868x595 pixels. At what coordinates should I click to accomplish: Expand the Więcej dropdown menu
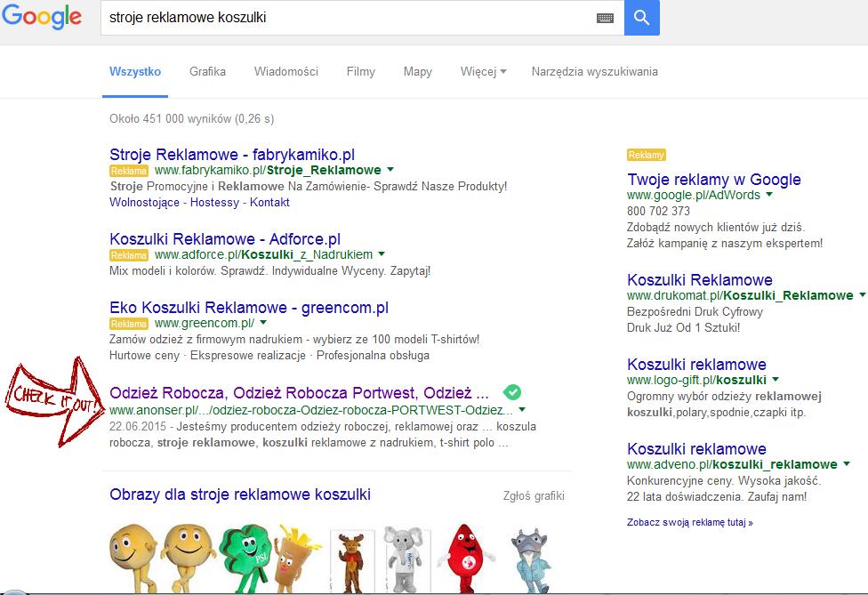click(x=483, y=71)
